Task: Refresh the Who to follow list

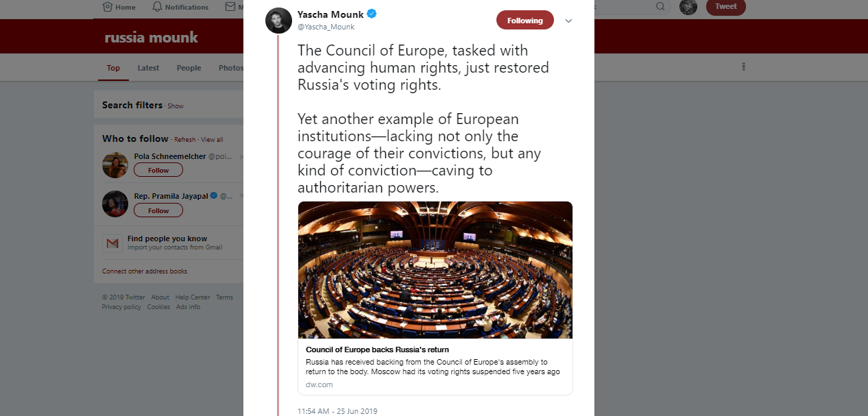Action: point(184,140)
